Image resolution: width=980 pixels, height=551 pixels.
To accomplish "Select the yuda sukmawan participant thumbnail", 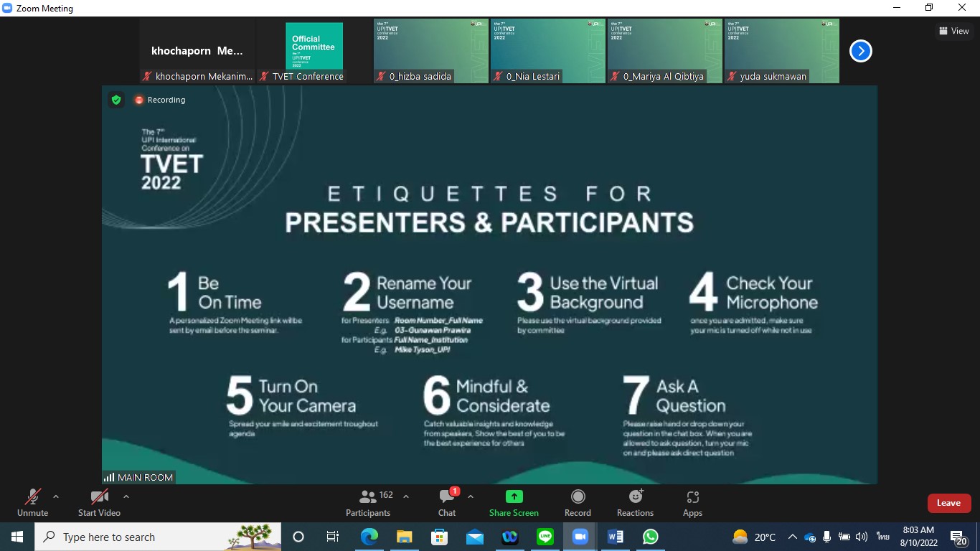I will 782,51.
